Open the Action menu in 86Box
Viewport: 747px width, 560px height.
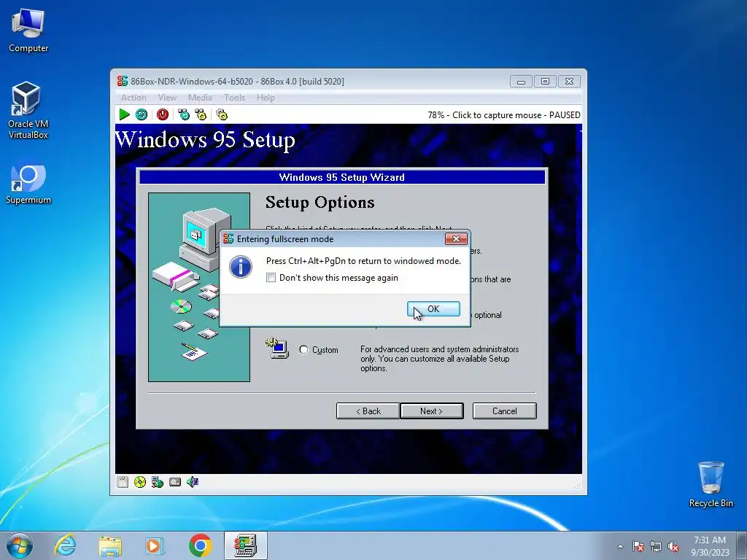(x=133, y=98)
